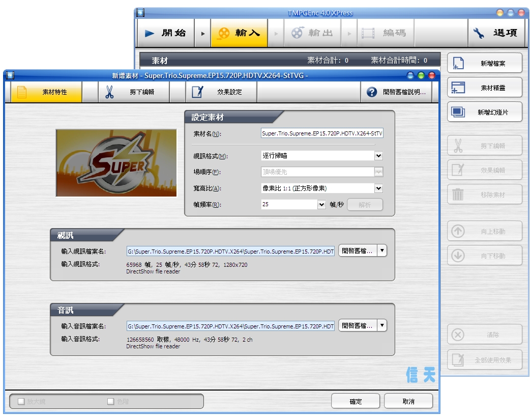Toggle the 放大鏡 checkbox
532x416 pixels.
click(21, 401)
